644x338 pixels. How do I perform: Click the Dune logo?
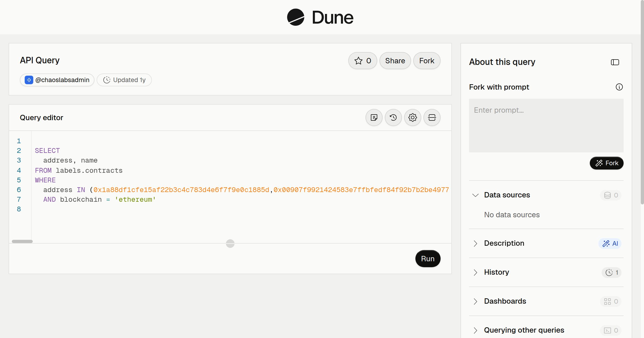(x=320, y=17)
